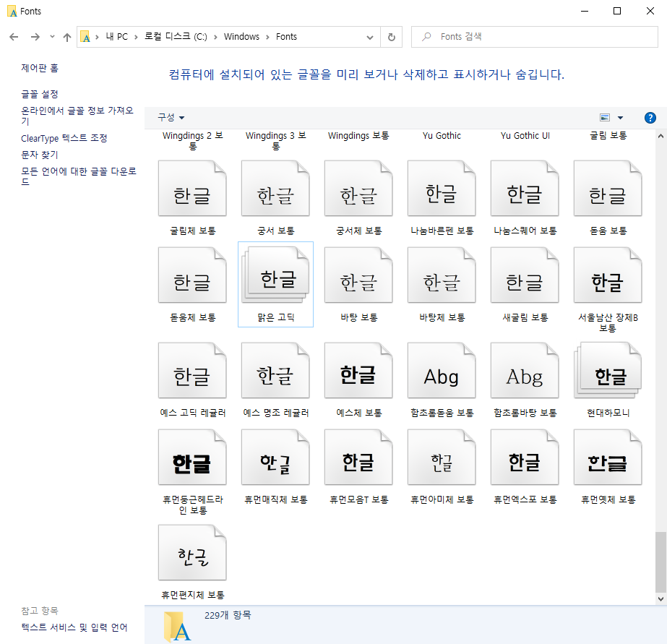Select the Yu Gothic UI font label
This screenshot has height=644, width=667.
[525, 136]
